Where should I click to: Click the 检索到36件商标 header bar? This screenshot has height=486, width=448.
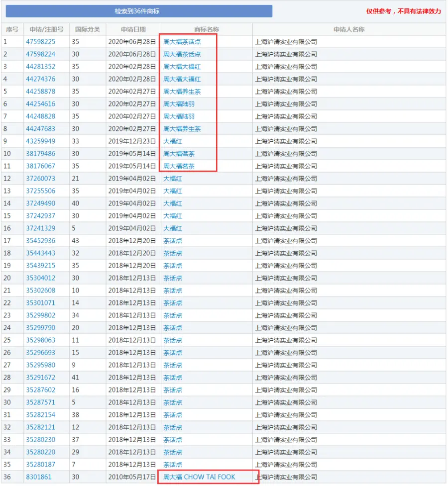click(x=139, y=11)
